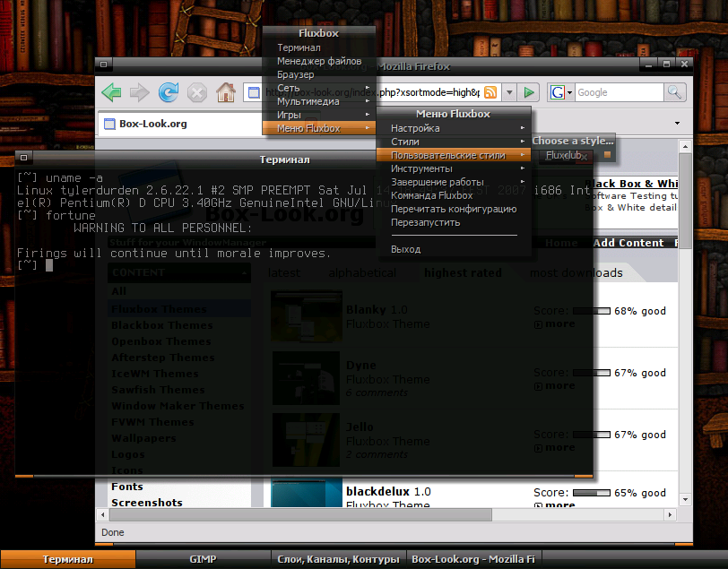The width and height of the screenshot is (728, 569).
Task: Click Перечитать конфигурацию
Action: tap(454, 209)
